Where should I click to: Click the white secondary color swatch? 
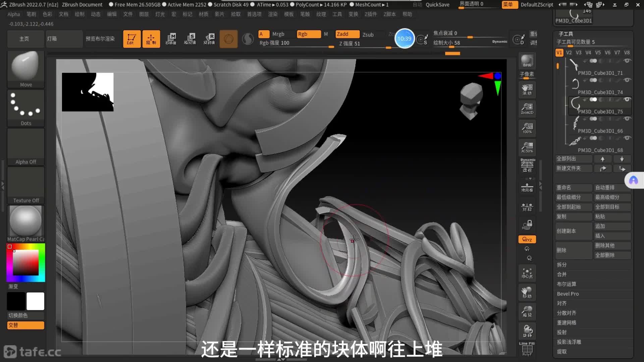35,301
